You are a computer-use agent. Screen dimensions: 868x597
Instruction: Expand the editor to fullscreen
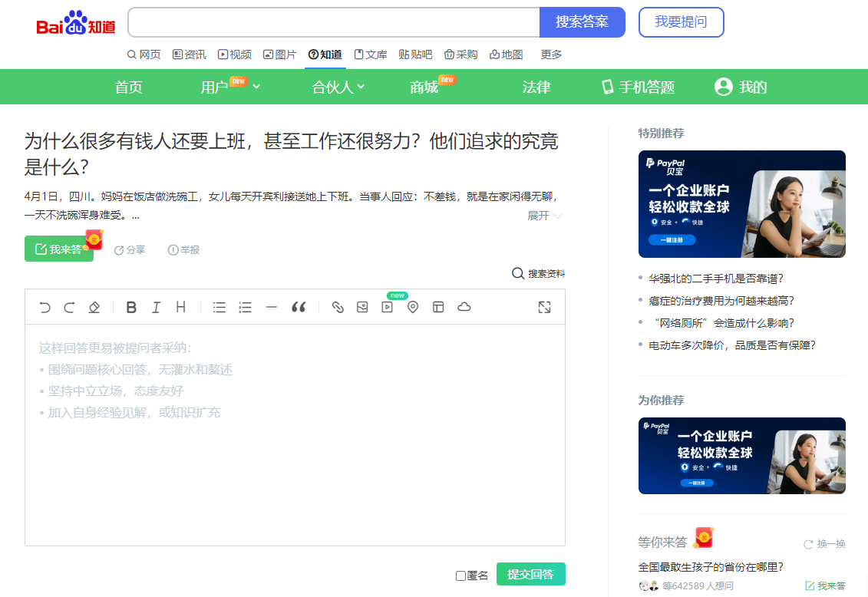[544, 308]
